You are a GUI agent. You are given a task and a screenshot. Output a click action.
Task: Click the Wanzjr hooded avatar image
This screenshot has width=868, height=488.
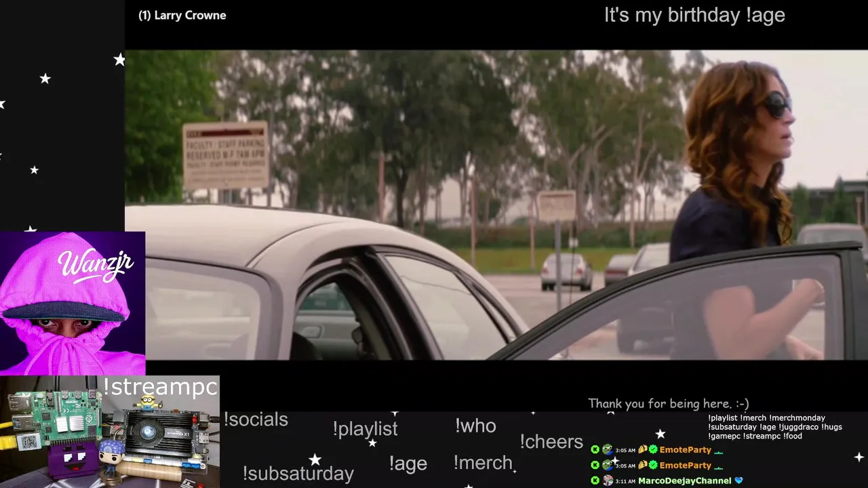tap(73, 303)
